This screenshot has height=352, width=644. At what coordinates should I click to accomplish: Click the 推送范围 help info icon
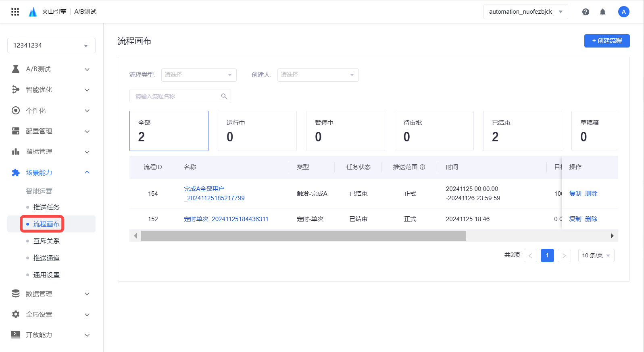tap(422, 167)
